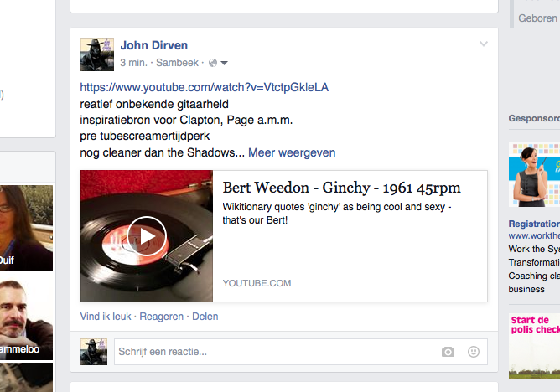Open the www.workthe... ad URL

(x=534, y=235)
